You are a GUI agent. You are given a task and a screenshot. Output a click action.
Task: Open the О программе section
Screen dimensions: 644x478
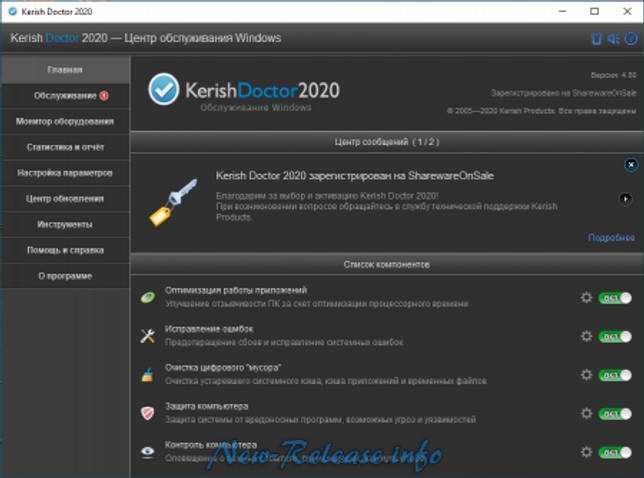pyautogui.click(x=65, y=276)
